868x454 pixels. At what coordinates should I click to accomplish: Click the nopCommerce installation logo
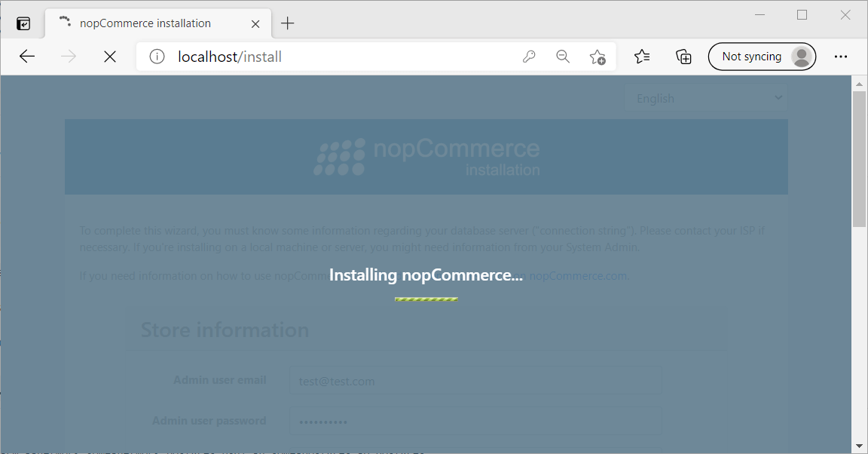[426, 157]
